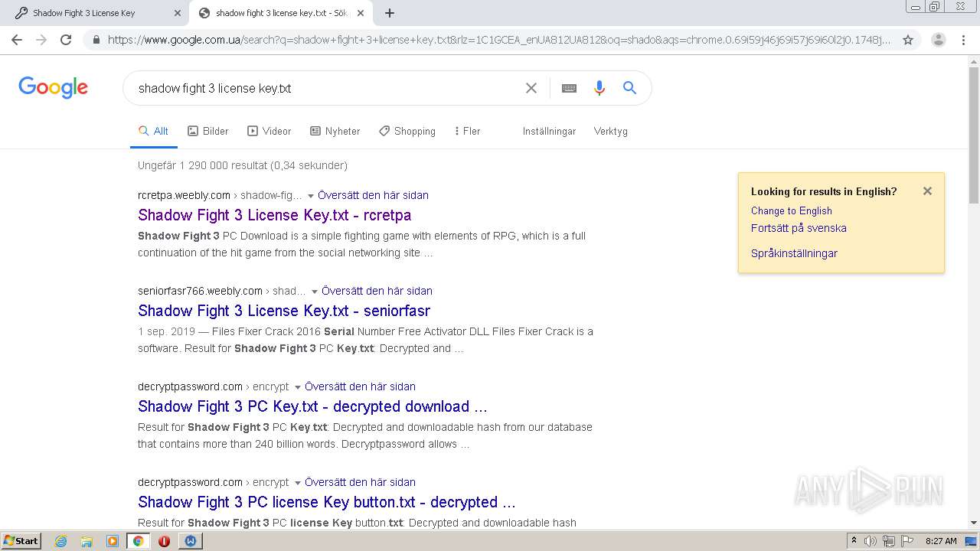The height and width of the screenshot is (551, 980).
Task: Open Shadow Fight 3 License Key.txt - seniorfasr
Action: pos(284,311)
